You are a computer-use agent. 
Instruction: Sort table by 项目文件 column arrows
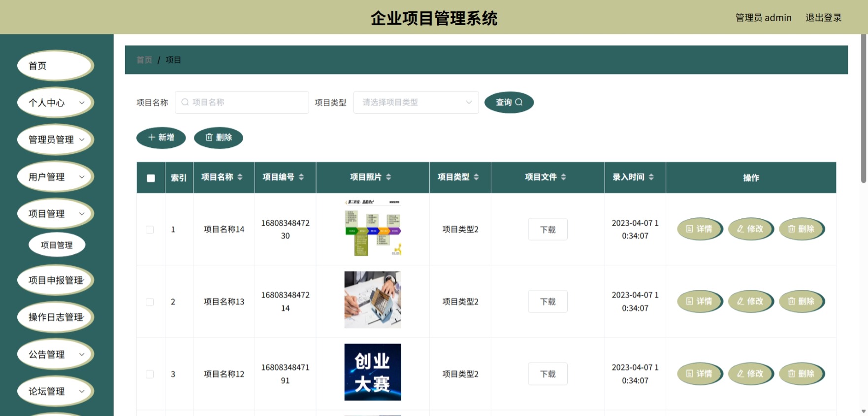pos(563,177)
